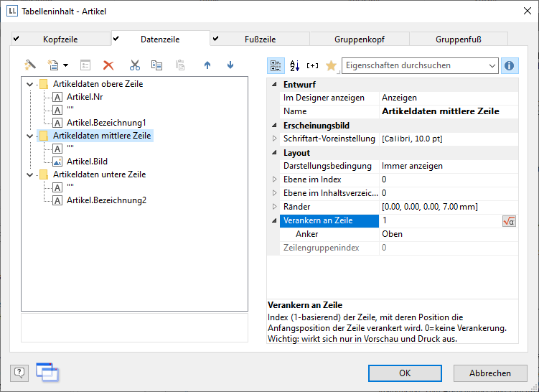Collapse the Artikeldaten obere Zeile node
The height and width of the screenshot is (392, 539).
click(29, 84)
